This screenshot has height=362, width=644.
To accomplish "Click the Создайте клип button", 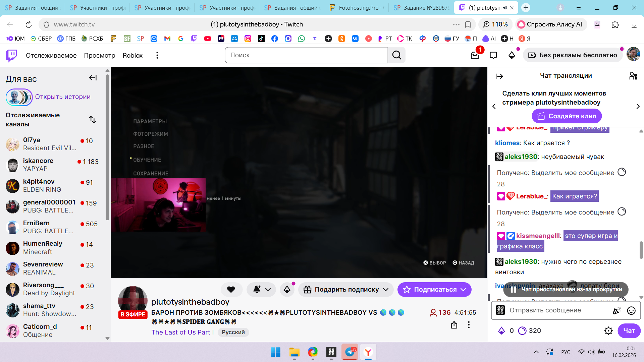I will pyautogui.click(x=567, y=116).
